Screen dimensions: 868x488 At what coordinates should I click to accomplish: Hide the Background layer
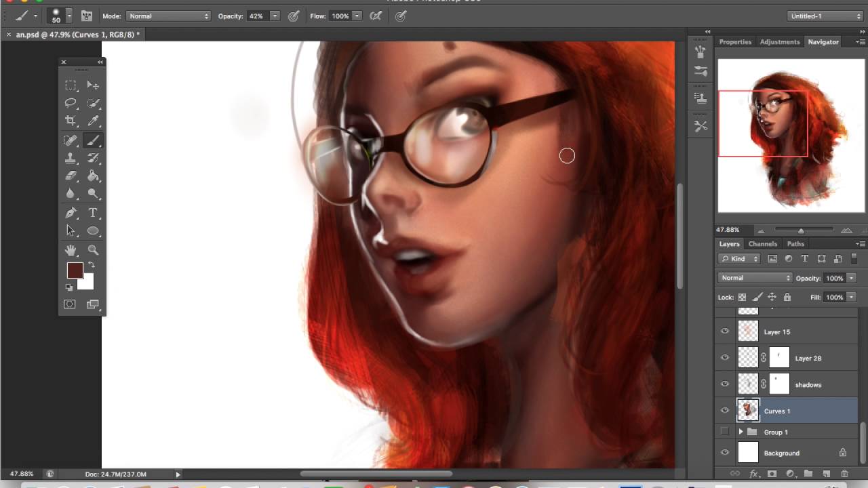pos(725,453)
